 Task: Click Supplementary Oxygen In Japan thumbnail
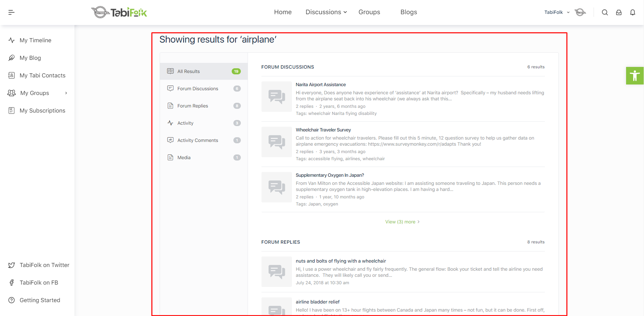[x=277, y=187]
